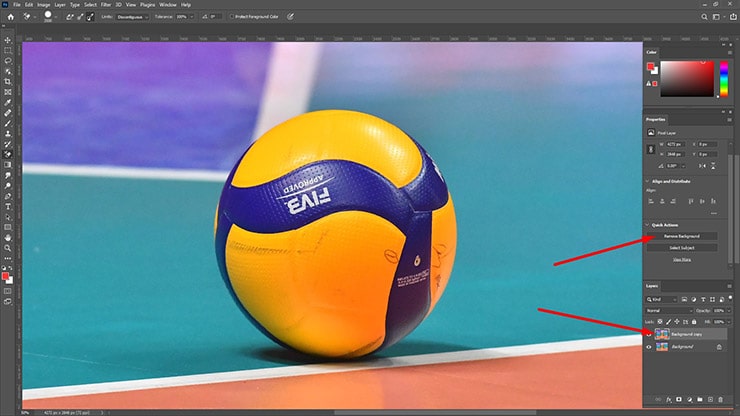The image size is (740, 416).
Task: Toggle visibility of Background copy layer
Action: click(x=650, y=333)
